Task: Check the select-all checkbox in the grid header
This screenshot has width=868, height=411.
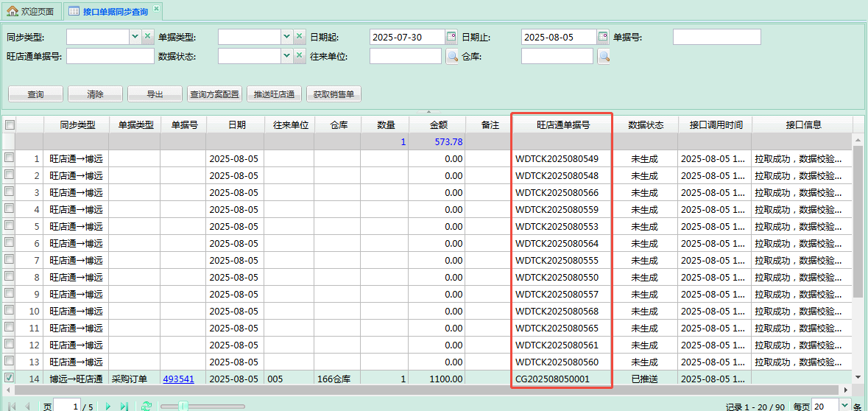Action: pos(10,125)
